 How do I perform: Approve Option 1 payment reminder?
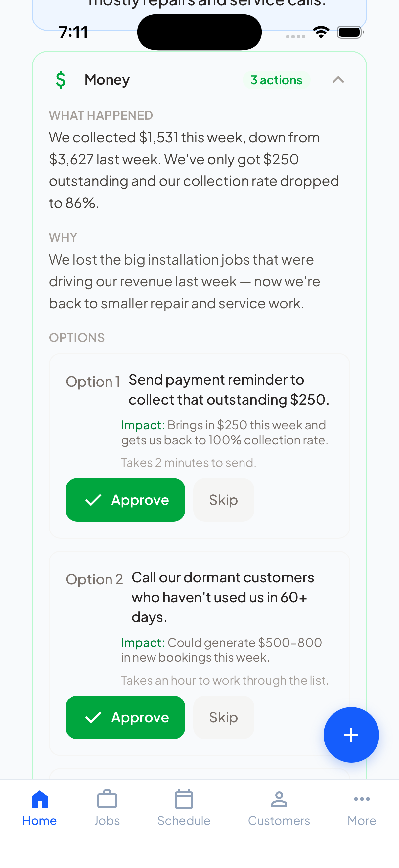point(125,500)
